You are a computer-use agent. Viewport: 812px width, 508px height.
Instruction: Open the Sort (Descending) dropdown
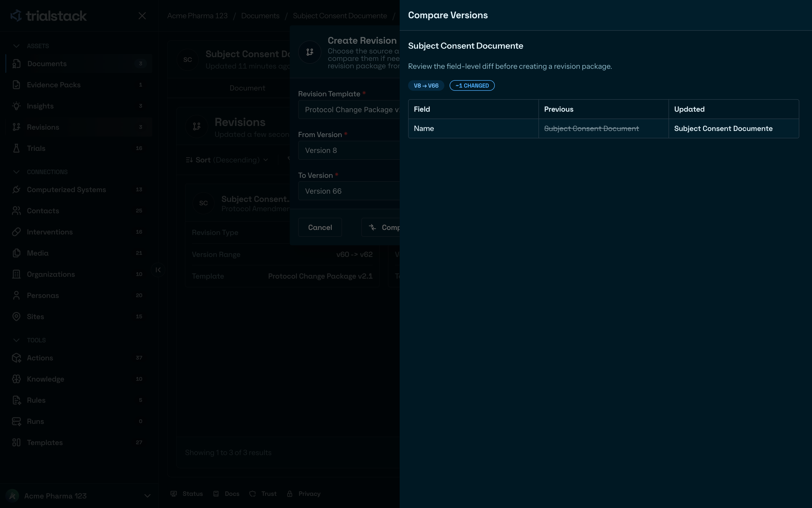coord(227,160)
